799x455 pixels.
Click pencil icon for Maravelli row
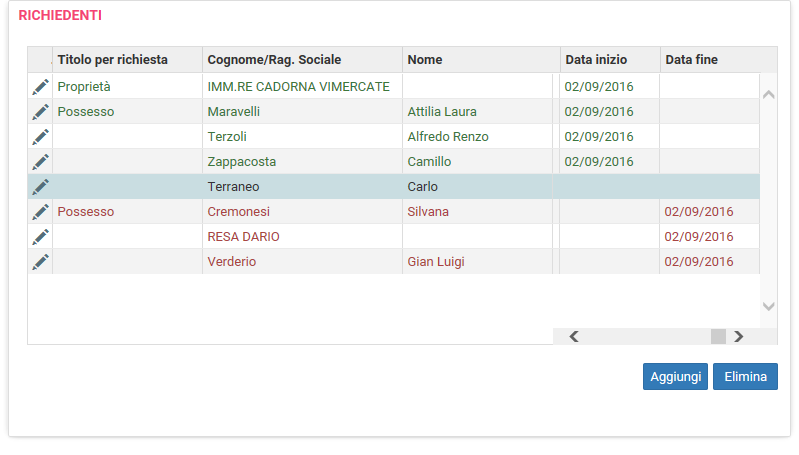click(40, 112)
